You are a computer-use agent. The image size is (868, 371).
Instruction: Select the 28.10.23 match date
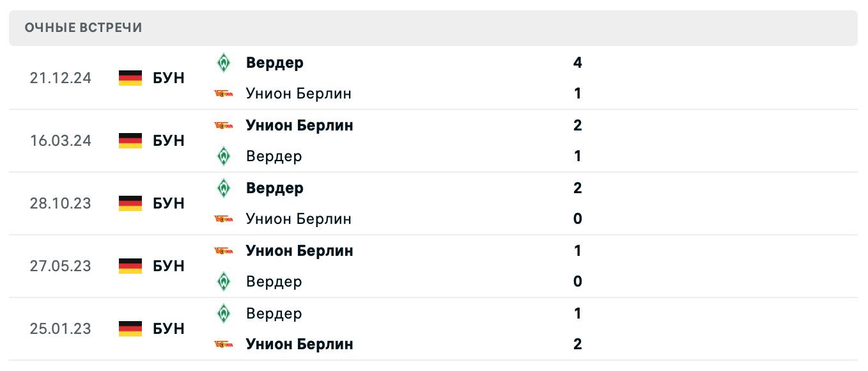61,203
